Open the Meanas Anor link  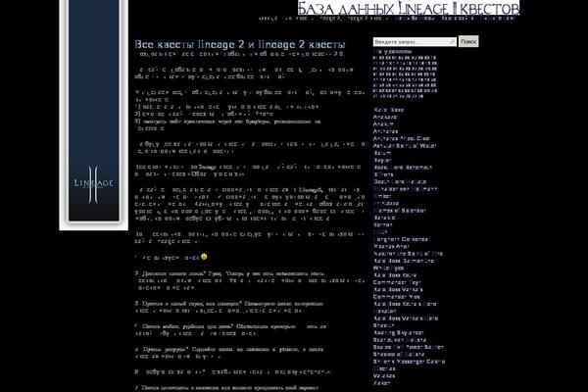click(x=391, y=246)
